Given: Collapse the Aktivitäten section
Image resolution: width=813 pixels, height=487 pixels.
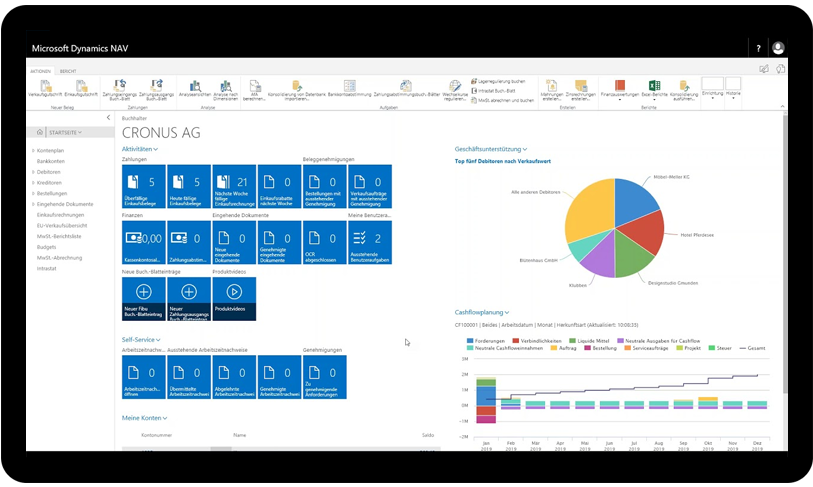Looking at the screenshot, I should pos(140,149).
